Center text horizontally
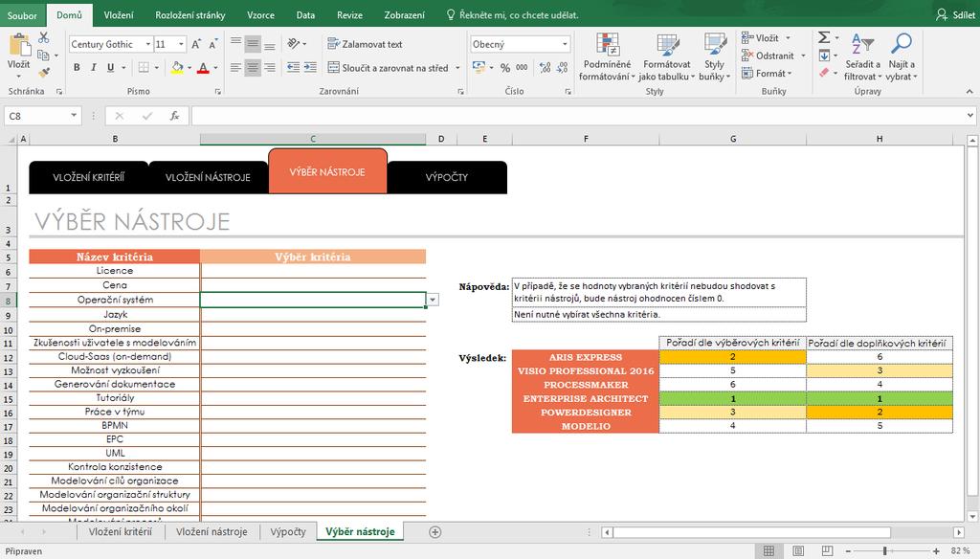The height and width of the screenshot is (559, 980). click(253, 68)
